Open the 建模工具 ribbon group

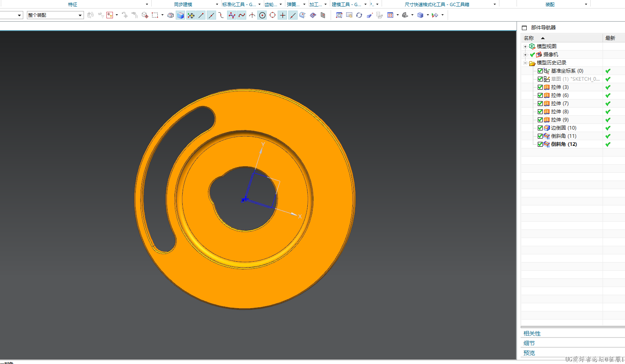pyautogui.click(x=349, y=4)
